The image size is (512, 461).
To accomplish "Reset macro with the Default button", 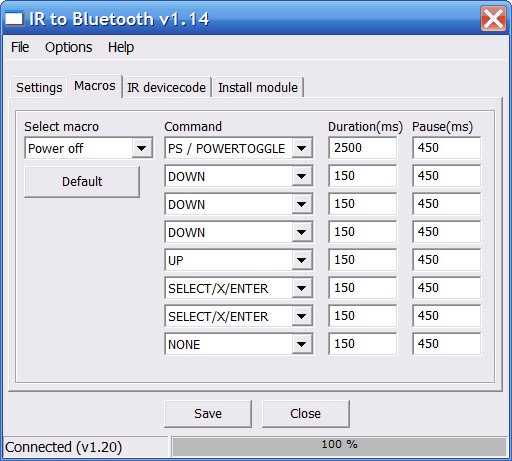I will 82,182.
